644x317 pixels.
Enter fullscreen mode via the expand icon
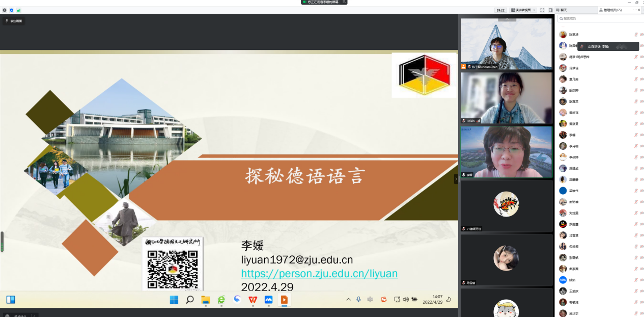click(x=542, y=10)
